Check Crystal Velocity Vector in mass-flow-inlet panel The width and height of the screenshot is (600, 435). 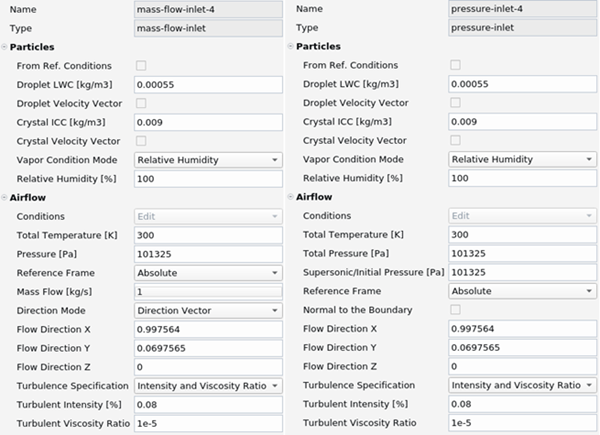click(141, 141)
